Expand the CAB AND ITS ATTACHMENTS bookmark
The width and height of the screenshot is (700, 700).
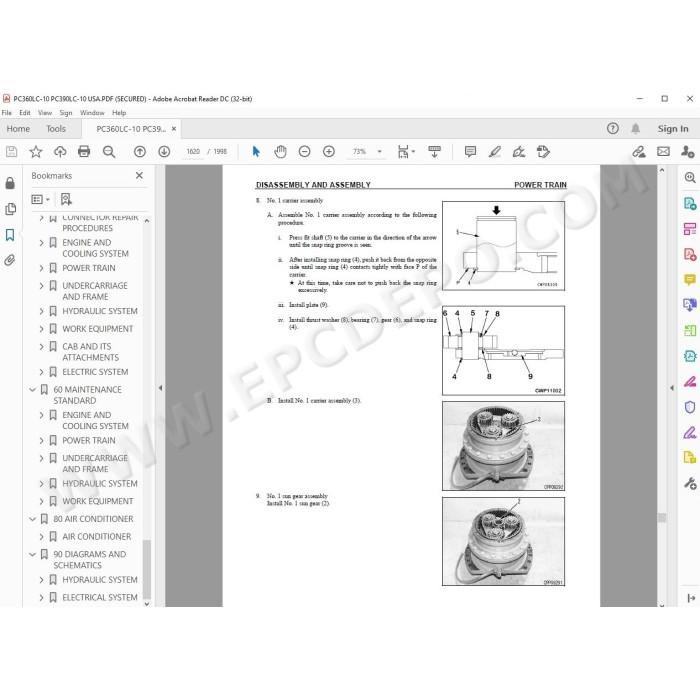pos(42,347)
